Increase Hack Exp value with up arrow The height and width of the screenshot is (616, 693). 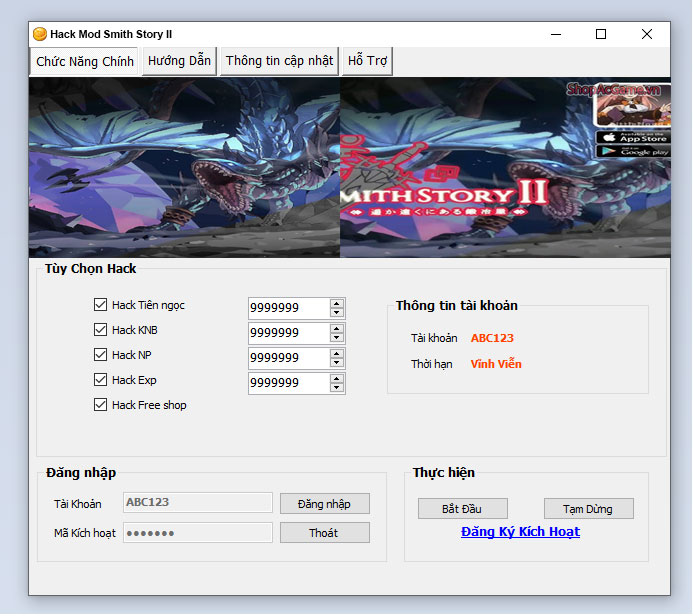[x=337, y=379]
